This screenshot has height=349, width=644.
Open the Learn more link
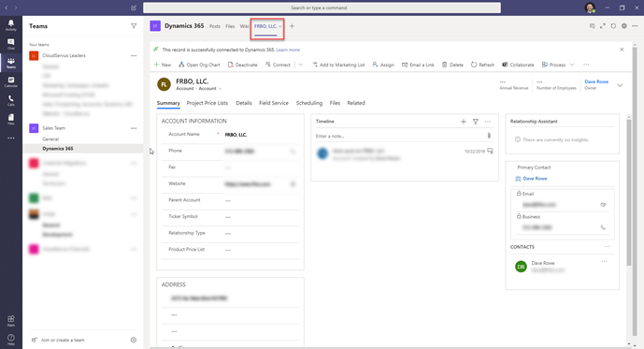pyautogui.click(x=288, y=50)
